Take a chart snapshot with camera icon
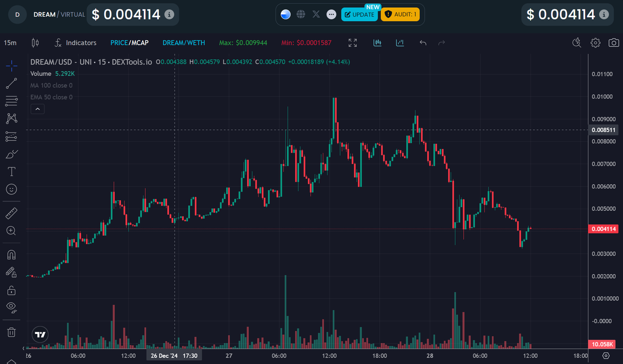 (613, 43)
